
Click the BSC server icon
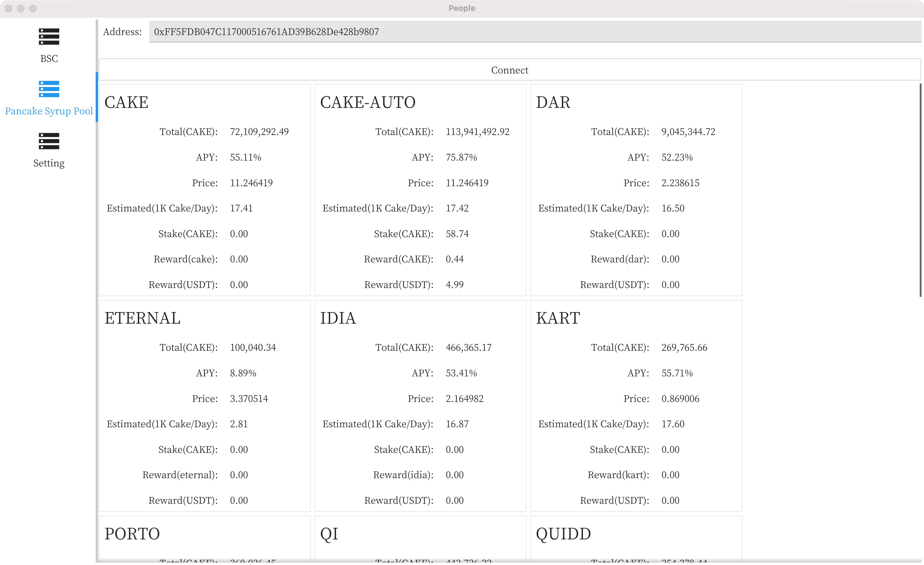49,37
